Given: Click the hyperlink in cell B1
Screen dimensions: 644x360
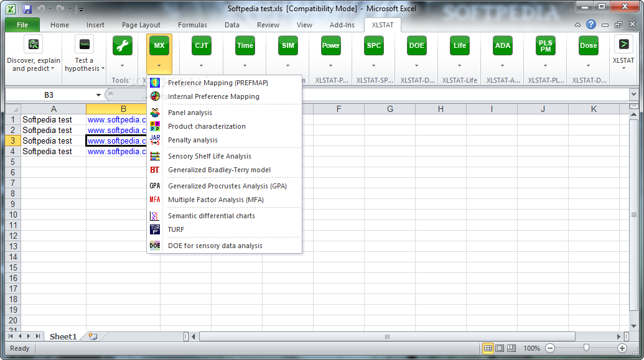Looking at the screenshot, I should coord(116,119).
